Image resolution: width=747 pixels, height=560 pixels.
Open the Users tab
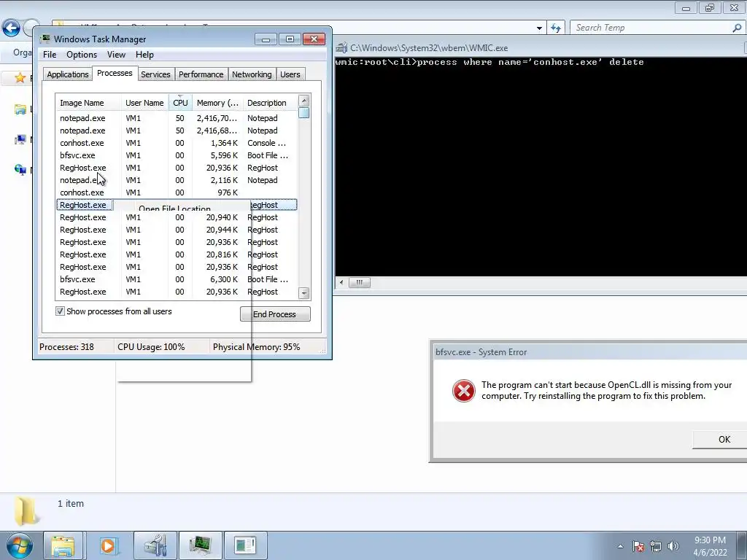click(290, 74)
